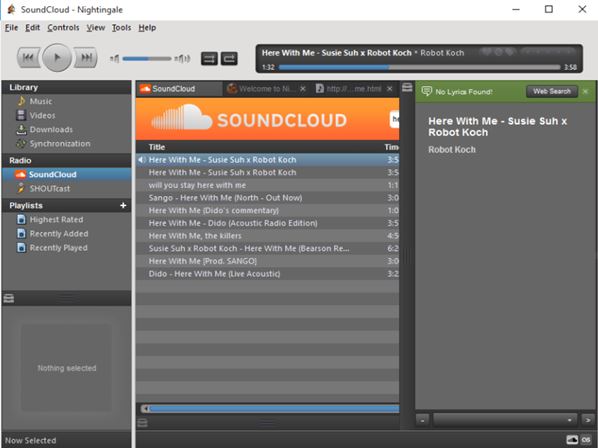598x448 pixels.
Task: Click the mute speaker icon
Action: click(114, 59)
